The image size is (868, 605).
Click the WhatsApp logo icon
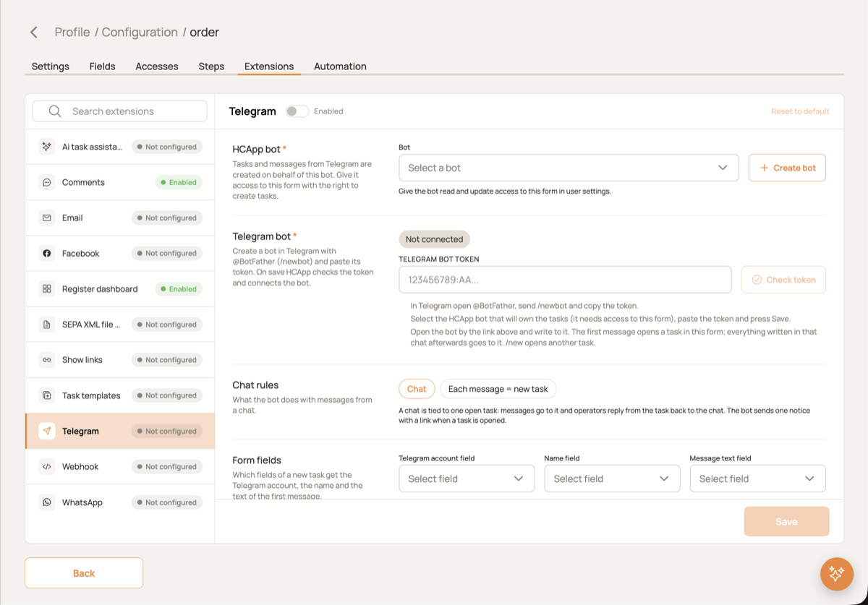pos(47,502)
